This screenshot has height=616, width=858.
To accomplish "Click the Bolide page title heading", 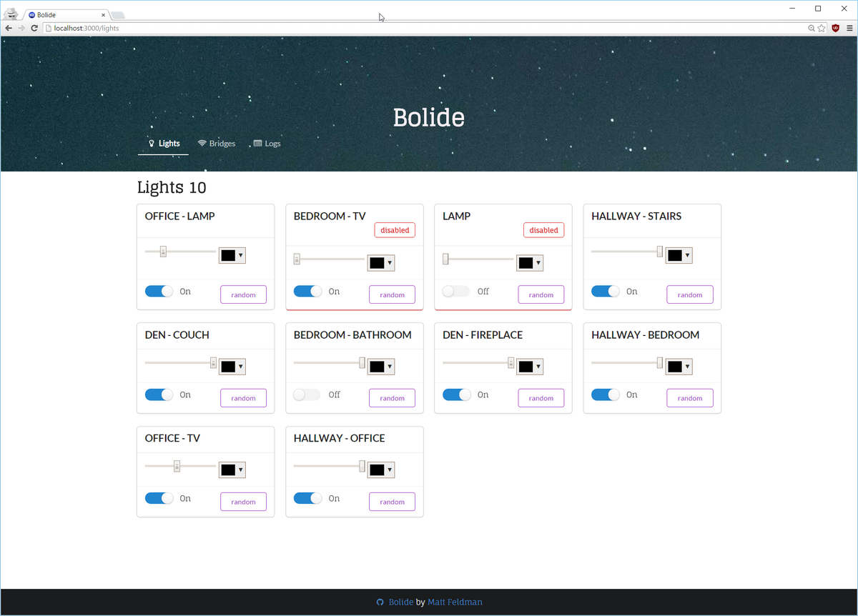I will click(x=429, y=118).
